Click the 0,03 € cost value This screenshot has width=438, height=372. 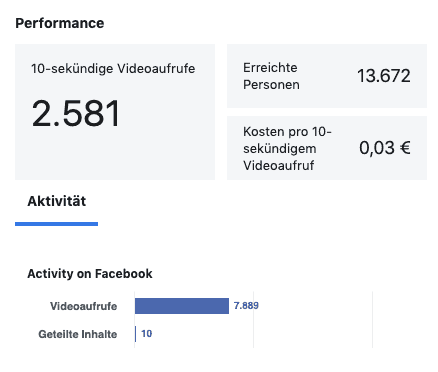point(385,148)
